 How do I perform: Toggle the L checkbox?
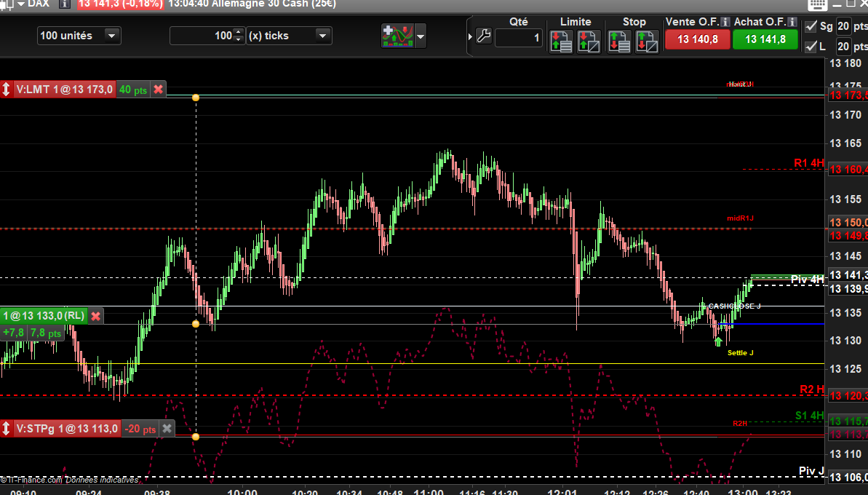pos(811,47)
